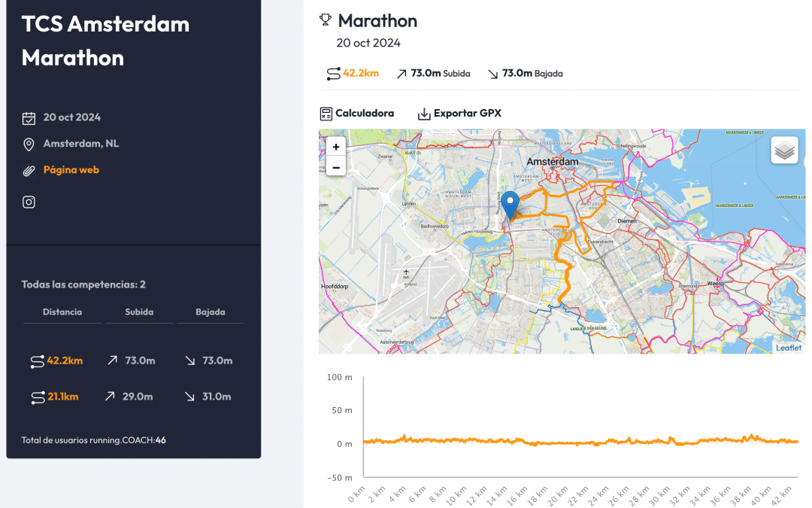Click the paperclip icon beside Página web
The width and height of the screenshot is (812, 508).
[x=29, y=170]
